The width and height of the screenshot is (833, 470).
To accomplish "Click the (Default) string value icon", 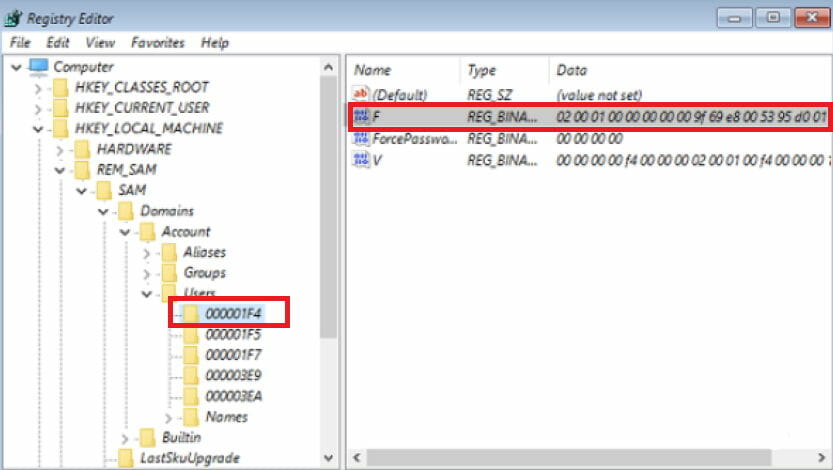I will 361,94.
